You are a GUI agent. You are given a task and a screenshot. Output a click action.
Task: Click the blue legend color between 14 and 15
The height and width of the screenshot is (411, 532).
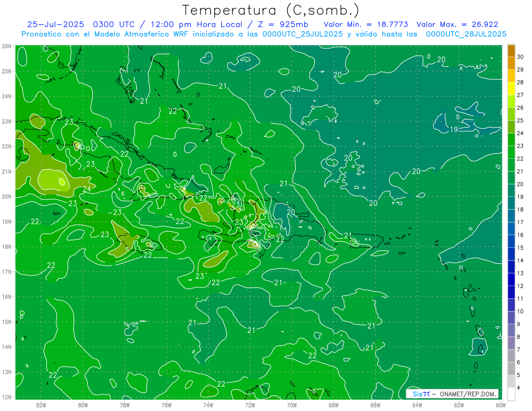click(x=512, y=254)
